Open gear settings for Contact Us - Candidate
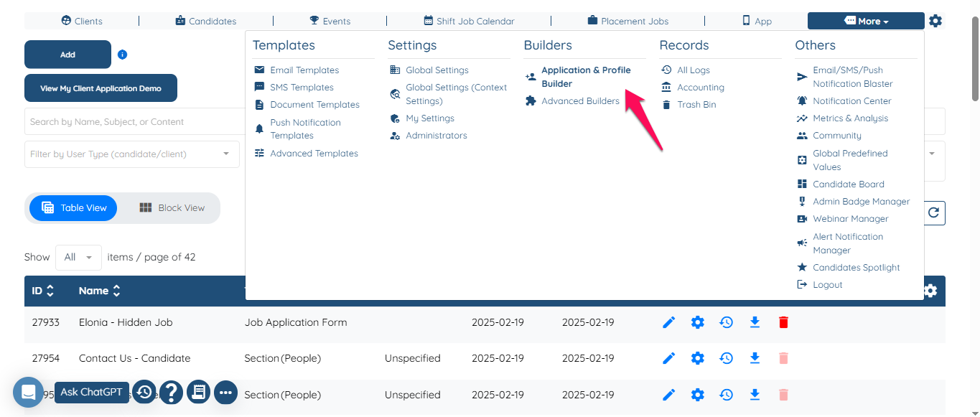 pyautogui.click(x=697, y=357)
